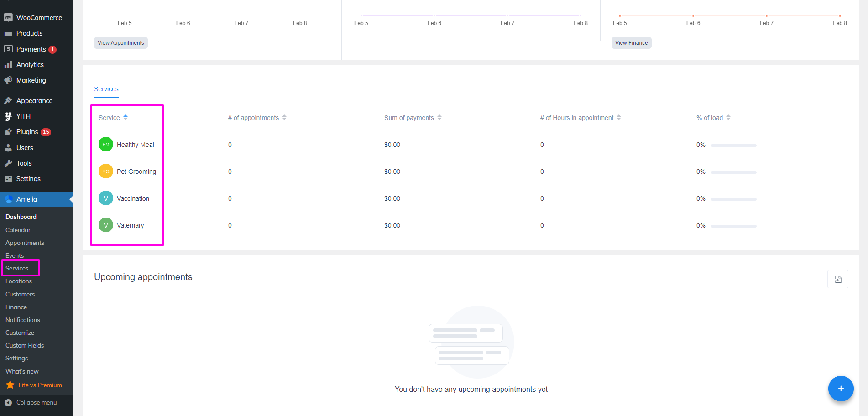Open Services in the Amelia submenu
The height and width of the screenshot is (416, 868).
pyautogui.click(x=17, y=268)
